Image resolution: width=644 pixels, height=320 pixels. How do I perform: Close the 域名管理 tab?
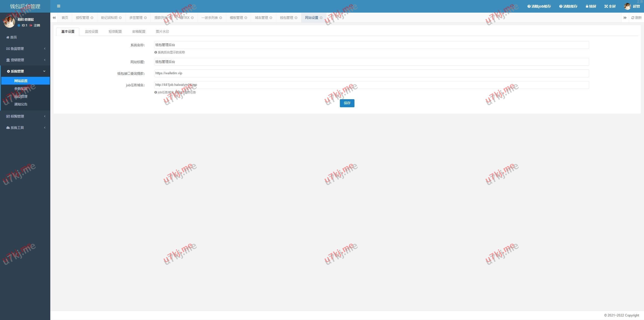(x=271, y=18)
